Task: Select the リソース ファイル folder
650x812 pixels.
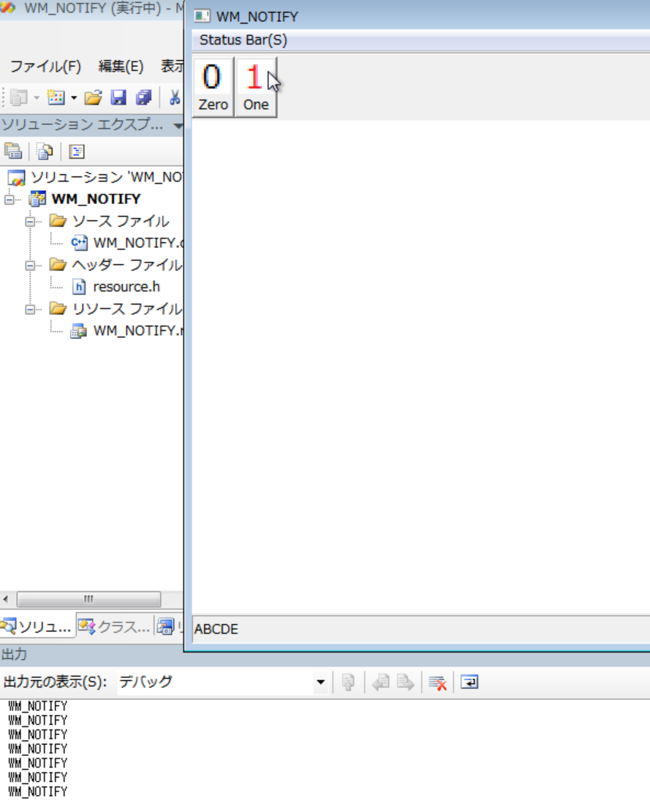Action: coord(126,309)
